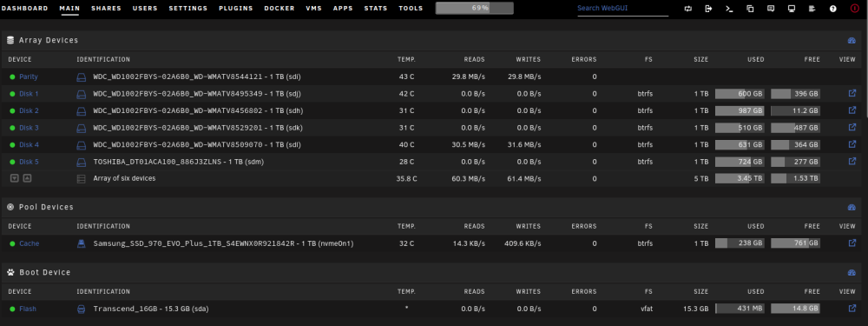Screen dimensions: 868x326
Task: Open the Disk 1 device link
Action: click(x=29, y=94)
